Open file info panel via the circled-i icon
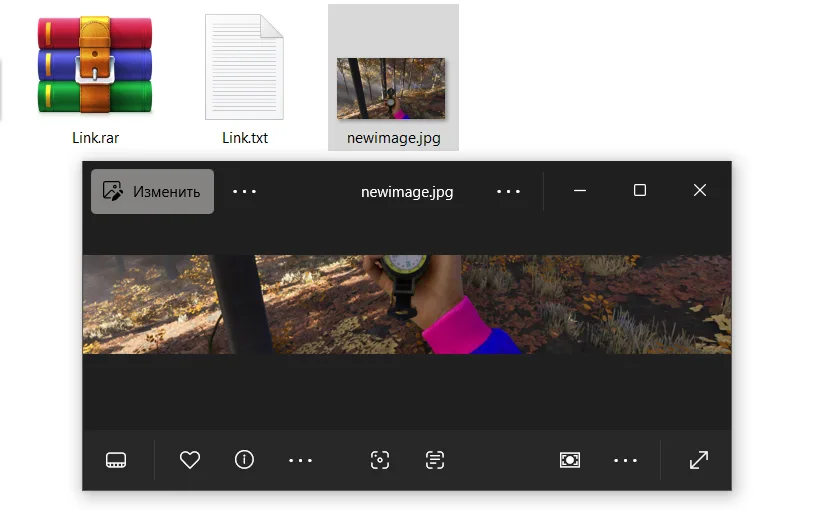 [x=244, y=460]
